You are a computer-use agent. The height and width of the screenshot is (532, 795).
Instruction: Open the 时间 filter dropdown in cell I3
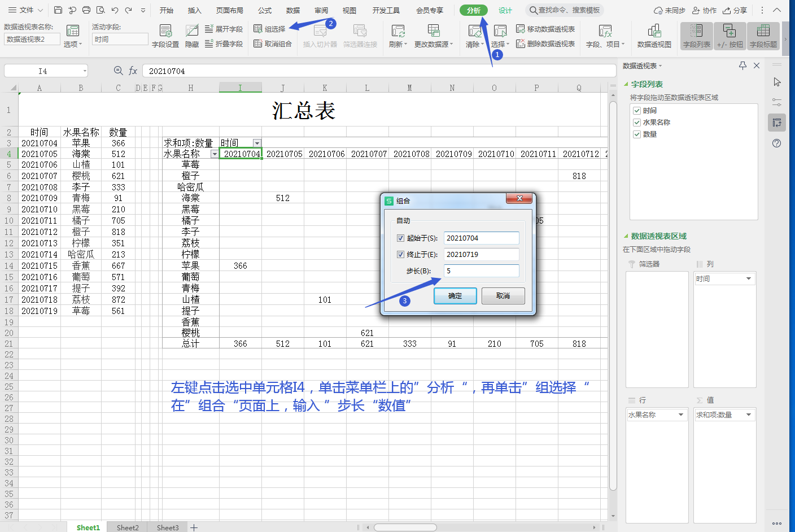[257, 143]
